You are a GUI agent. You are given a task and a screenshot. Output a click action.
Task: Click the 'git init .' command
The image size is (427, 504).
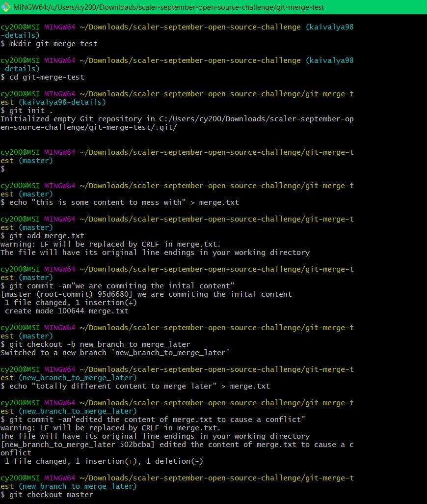point(27,111)
